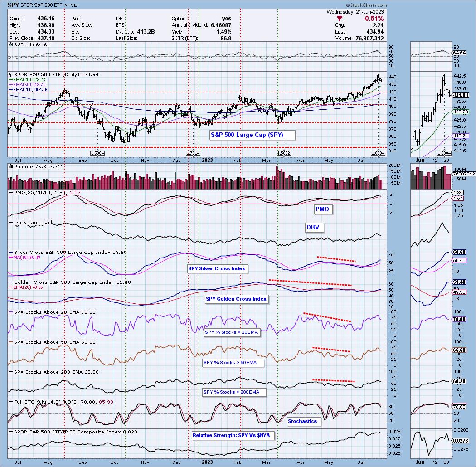Click the red down-triangle change indicator
476x467 pixels.
[340, 19]
